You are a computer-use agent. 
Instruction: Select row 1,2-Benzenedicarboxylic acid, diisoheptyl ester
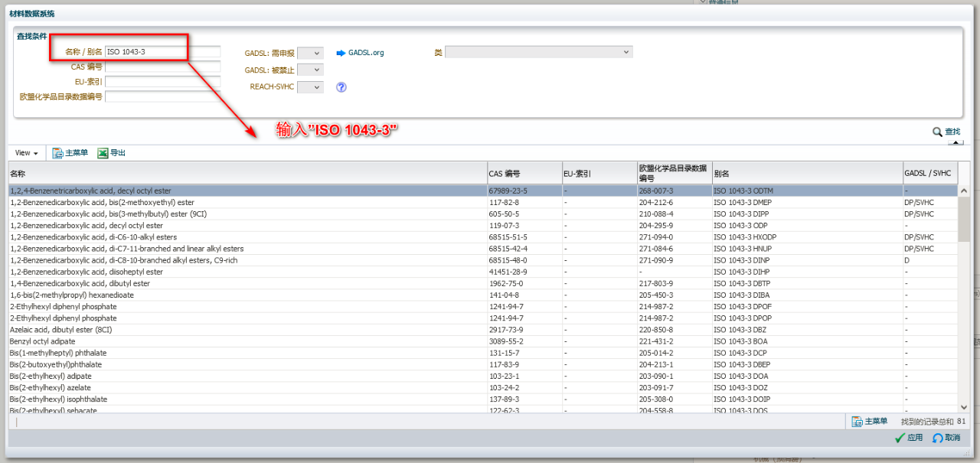pyautogui.click(x=483, y=272)
